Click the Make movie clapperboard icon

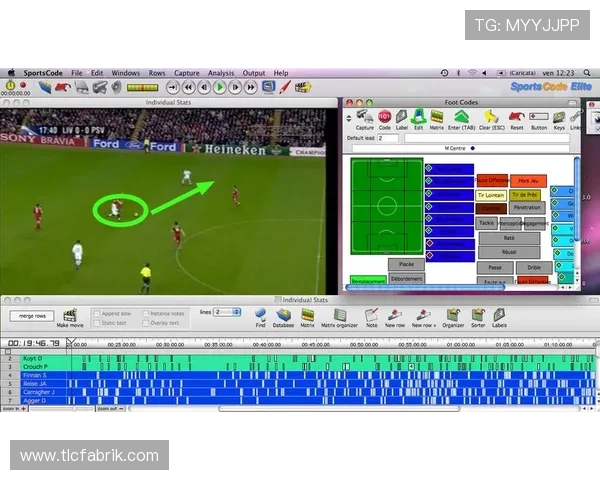click(69, 315)
